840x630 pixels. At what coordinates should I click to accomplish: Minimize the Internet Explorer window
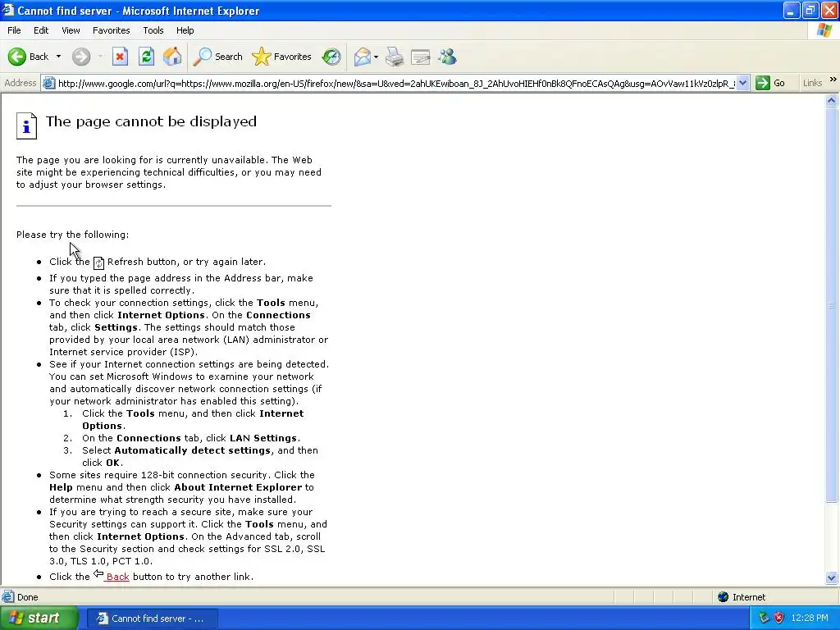point(792,10)
